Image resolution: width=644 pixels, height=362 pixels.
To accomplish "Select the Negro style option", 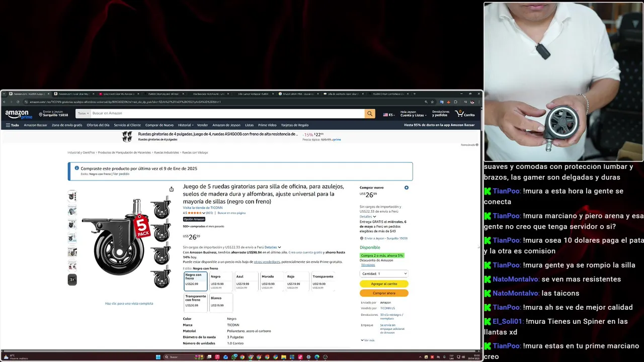I will click(221, 281).
